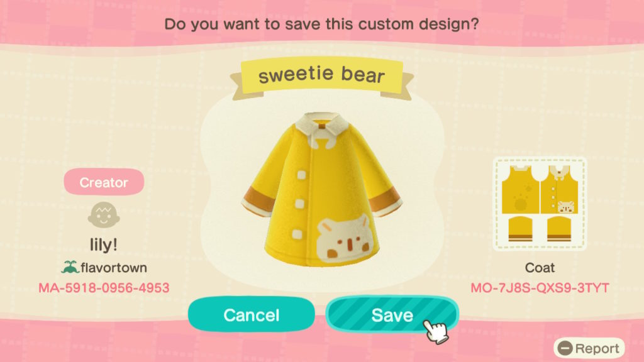Click the minus icon beside Report
644x362 pixels.
tap(565, 348)
